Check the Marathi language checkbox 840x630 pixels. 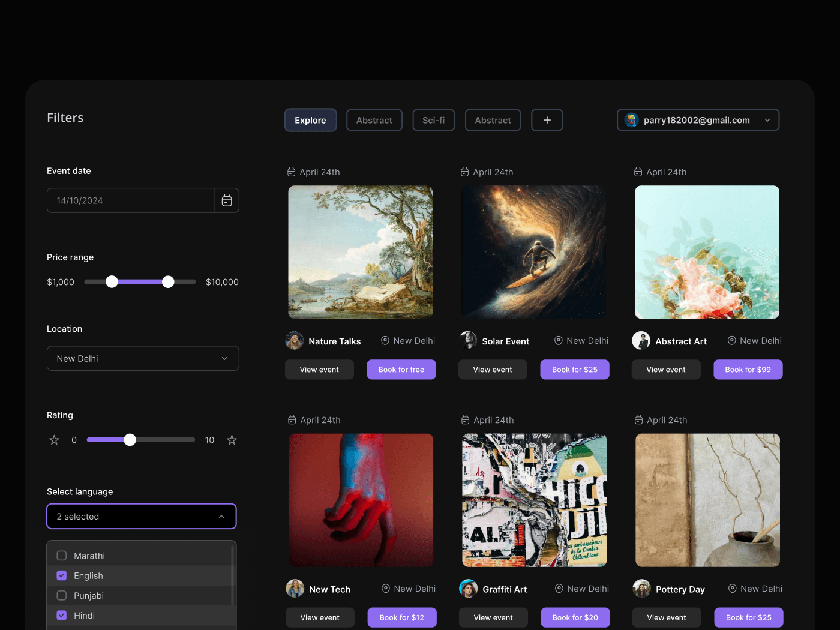point(61,556)
